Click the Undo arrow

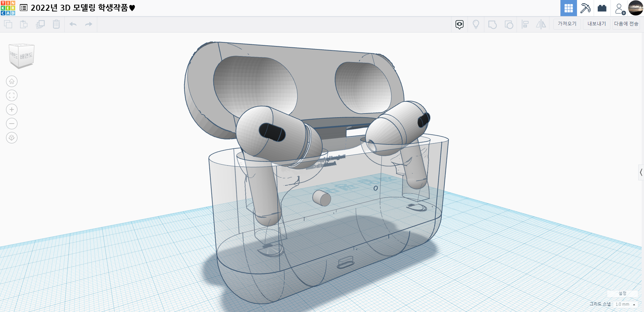click(x=73, y=24)
